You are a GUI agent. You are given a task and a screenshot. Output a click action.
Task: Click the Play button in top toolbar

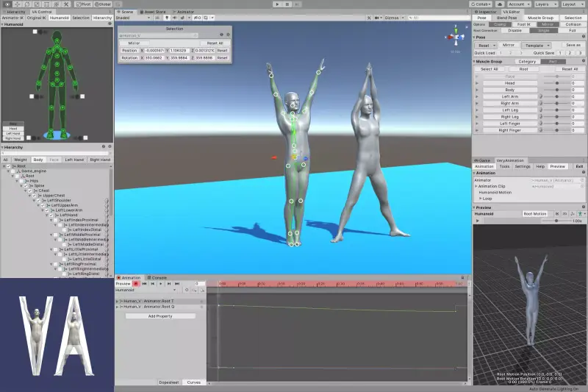(x=277, y=4)
